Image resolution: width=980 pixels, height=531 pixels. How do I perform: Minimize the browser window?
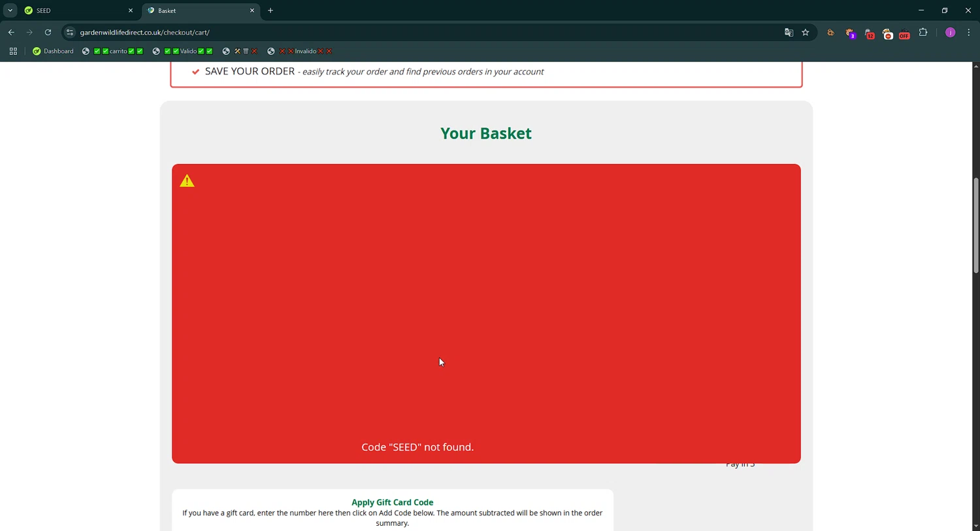[921, 10]
